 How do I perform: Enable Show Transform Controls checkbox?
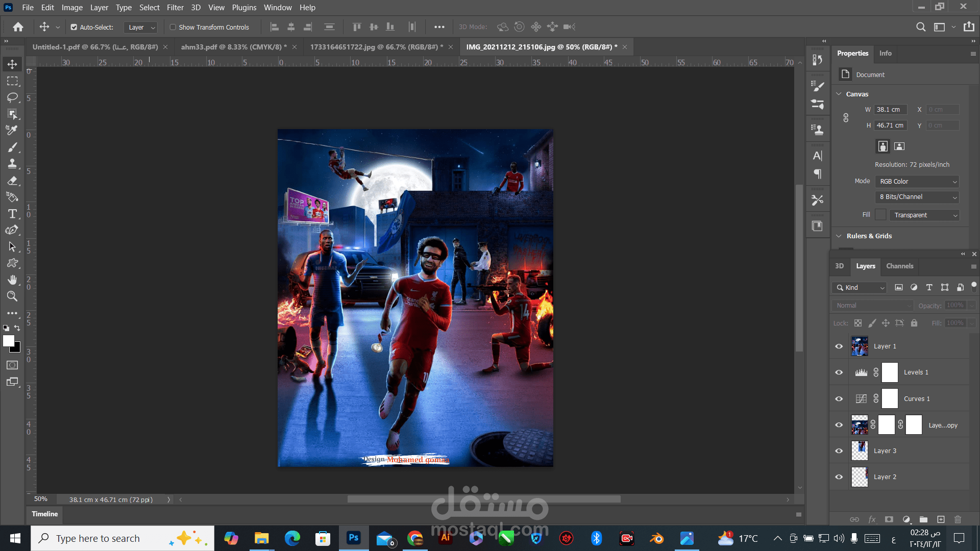(173, 27)
